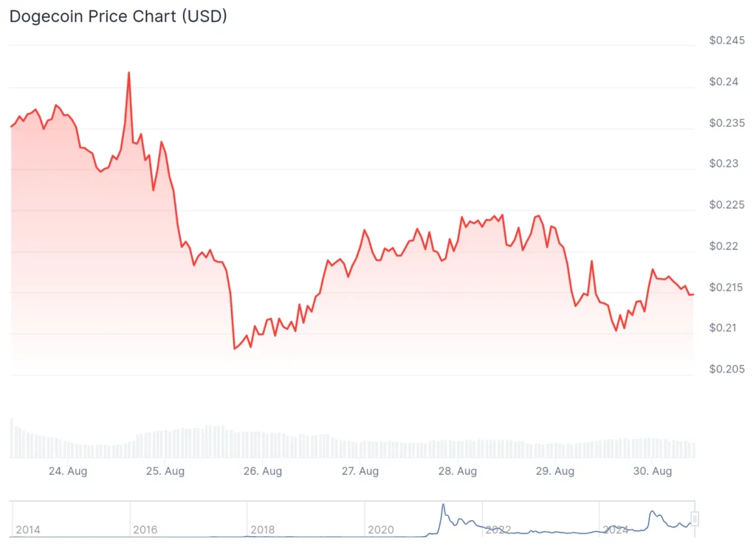Click the 2020 label in the navigator
Screen dimensions: 756x551
coord(381,530)
